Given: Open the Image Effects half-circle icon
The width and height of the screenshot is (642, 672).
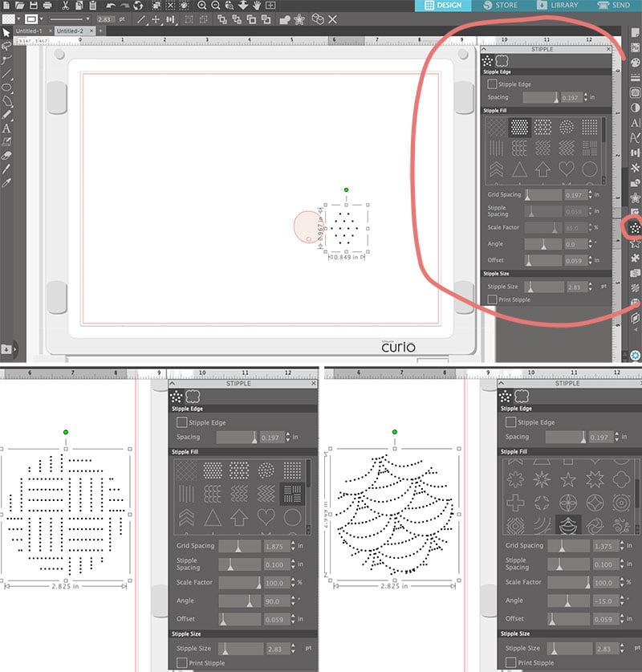Looking at the screenshot, I should (x=635, y=108).
